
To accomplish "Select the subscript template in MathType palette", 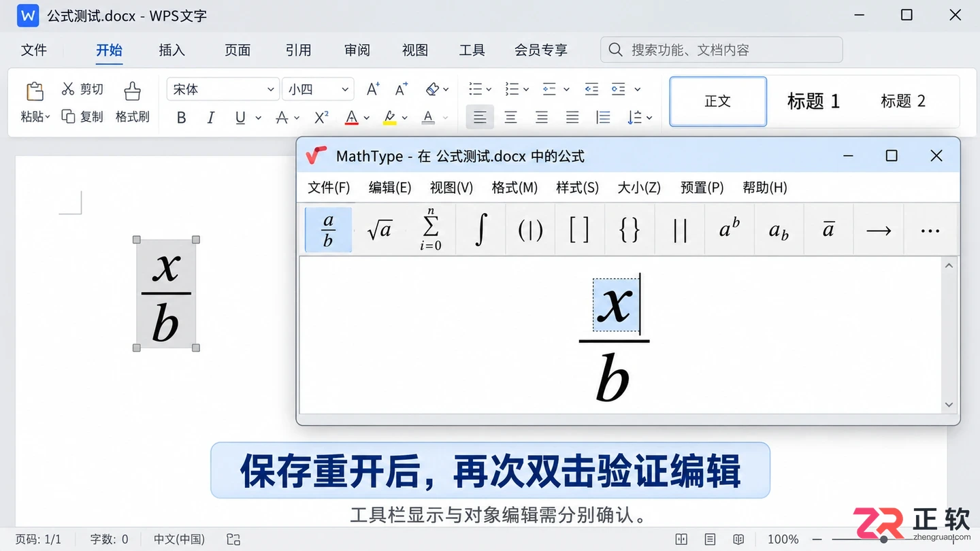I will click(779, 231).
